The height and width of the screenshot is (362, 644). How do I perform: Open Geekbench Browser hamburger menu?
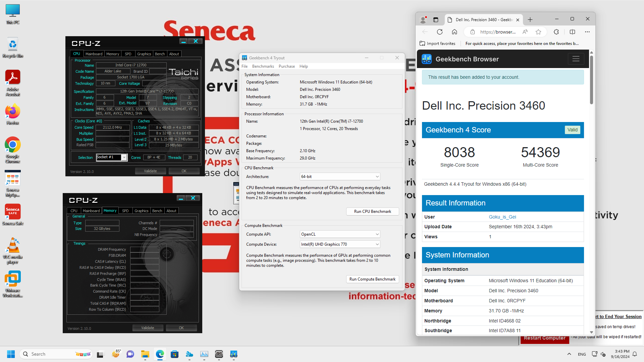coord(576,59)
